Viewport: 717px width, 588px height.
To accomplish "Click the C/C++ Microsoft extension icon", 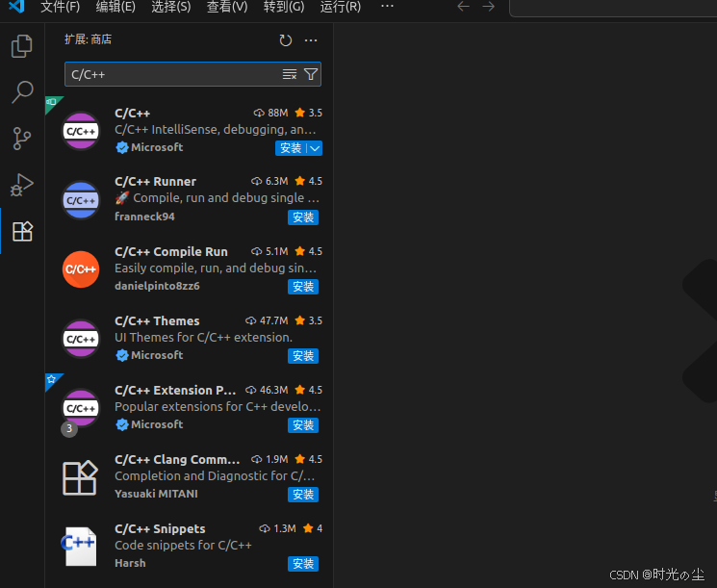I will coord(81,131).
